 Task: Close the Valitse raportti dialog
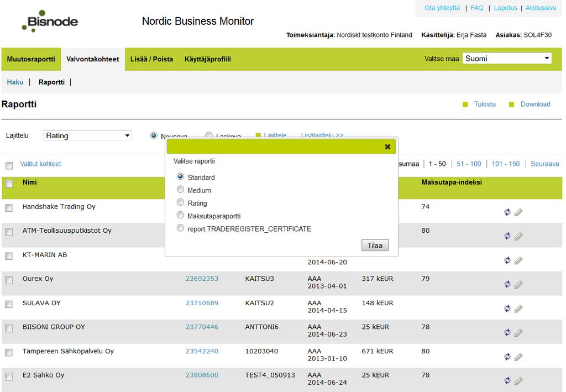387,147
